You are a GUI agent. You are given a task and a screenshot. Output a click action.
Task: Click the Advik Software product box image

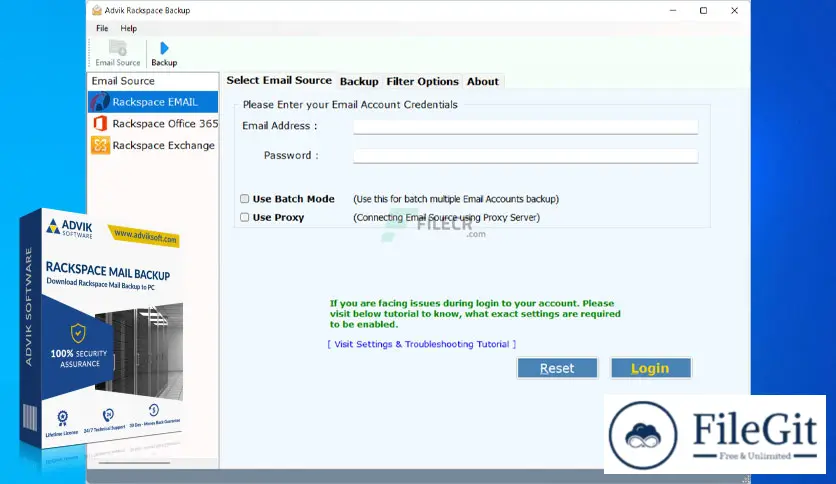coord(101,330)
